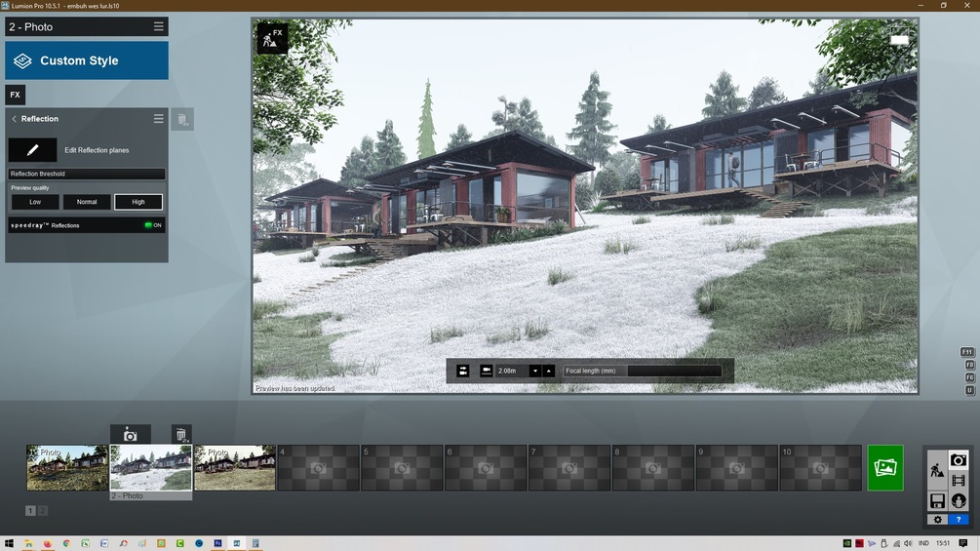Switch to photo set page 1

point(30,510)
